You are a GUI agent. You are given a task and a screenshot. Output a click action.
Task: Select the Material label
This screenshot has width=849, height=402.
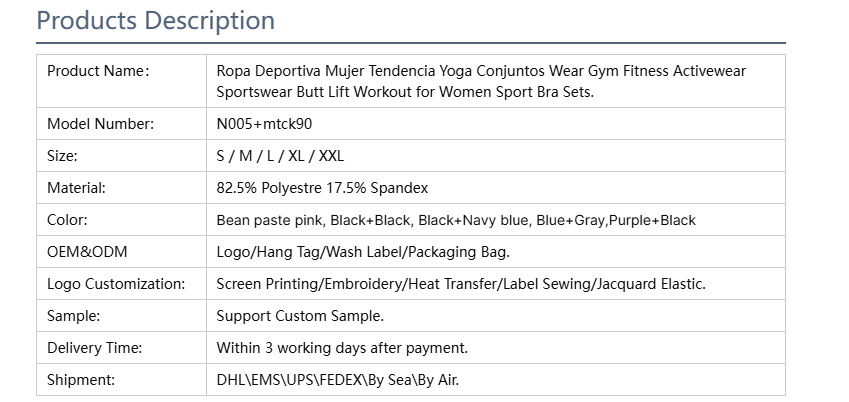coord(76,188)
